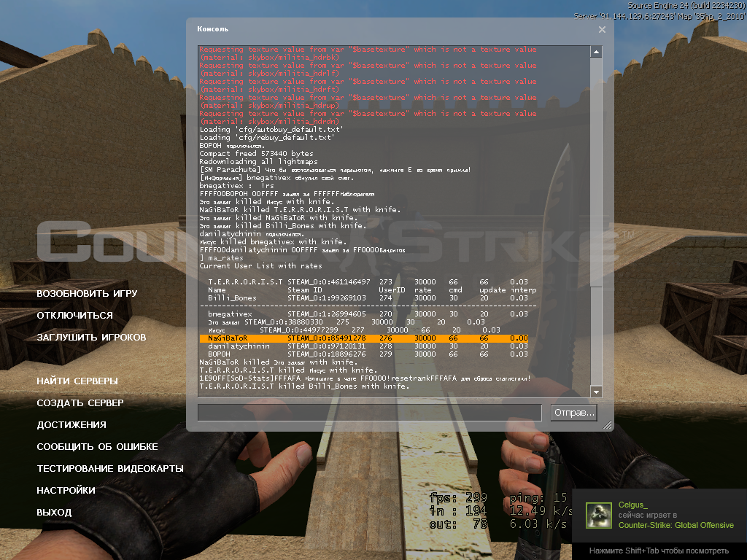Open ЗАГЛУШИТЬ ИГРОКОВ menu item

(91, 337)
